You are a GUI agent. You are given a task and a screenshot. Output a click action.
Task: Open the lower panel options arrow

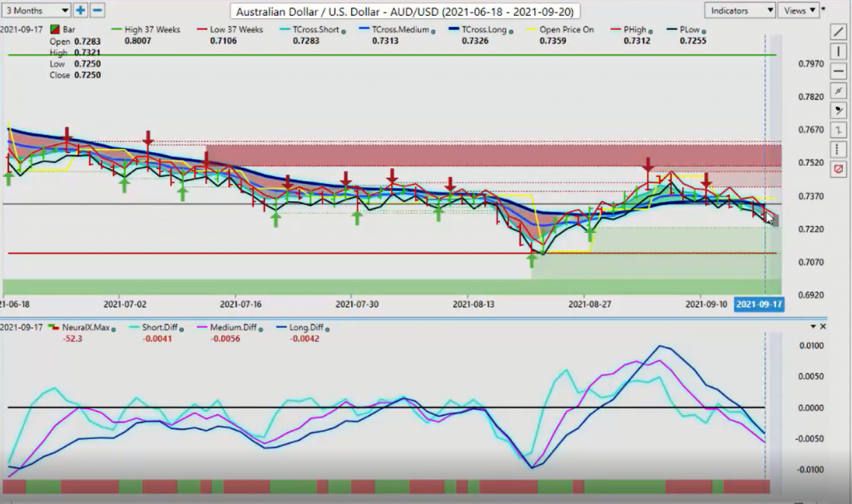click(814, 326)
